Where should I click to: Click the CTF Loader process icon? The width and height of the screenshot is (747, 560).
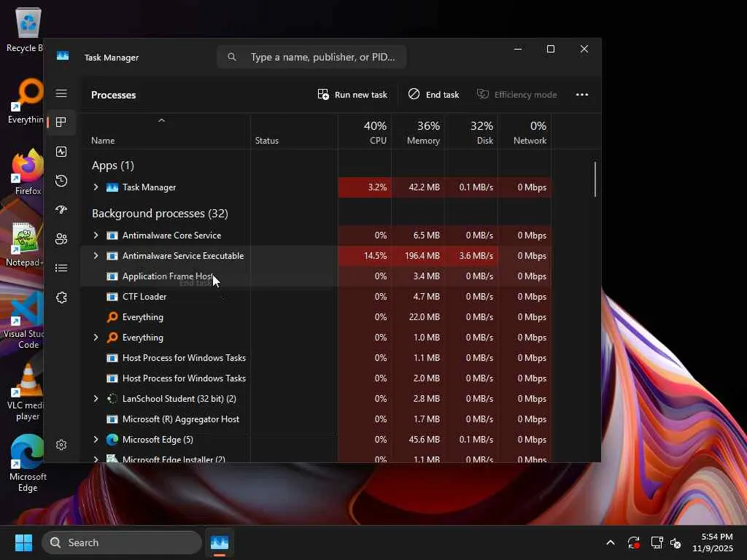click(112, 297)
